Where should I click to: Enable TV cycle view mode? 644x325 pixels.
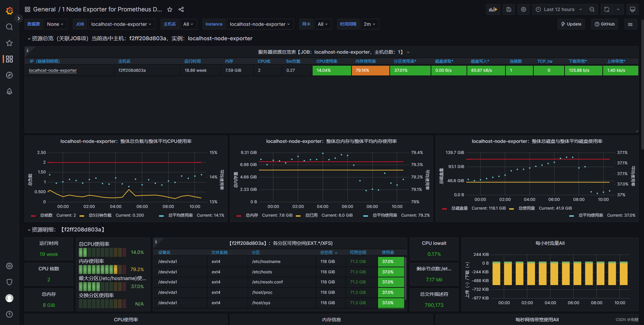(x=633, y=9)
